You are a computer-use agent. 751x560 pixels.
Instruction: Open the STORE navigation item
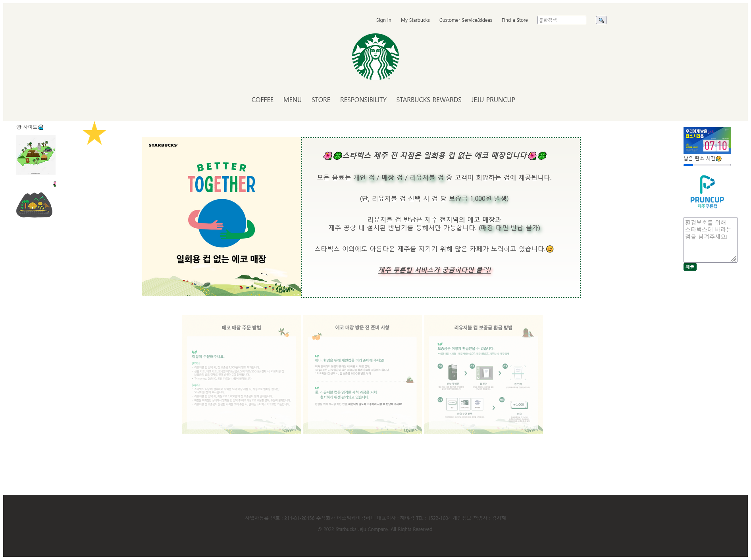click(321, 100)
